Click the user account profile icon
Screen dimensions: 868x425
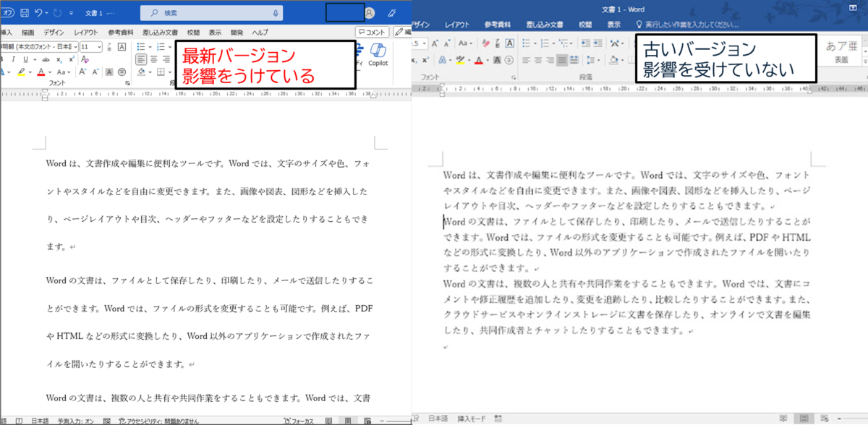tap(370, 13)
